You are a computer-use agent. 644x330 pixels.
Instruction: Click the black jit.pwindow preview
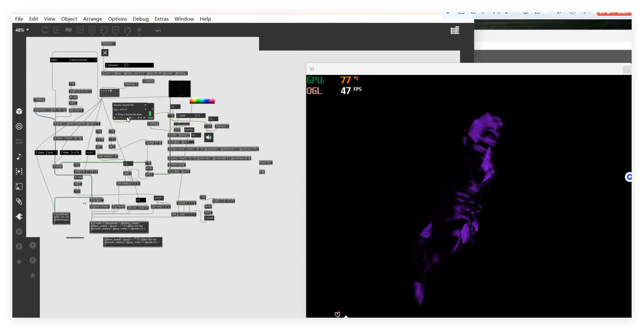pos(180,89)
